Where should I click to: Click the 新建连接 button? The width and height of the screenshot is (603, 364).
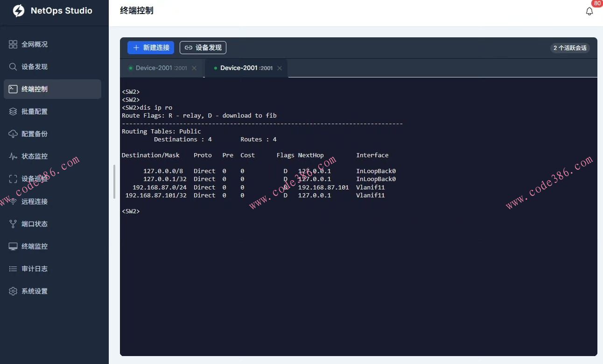click(151, 48)
